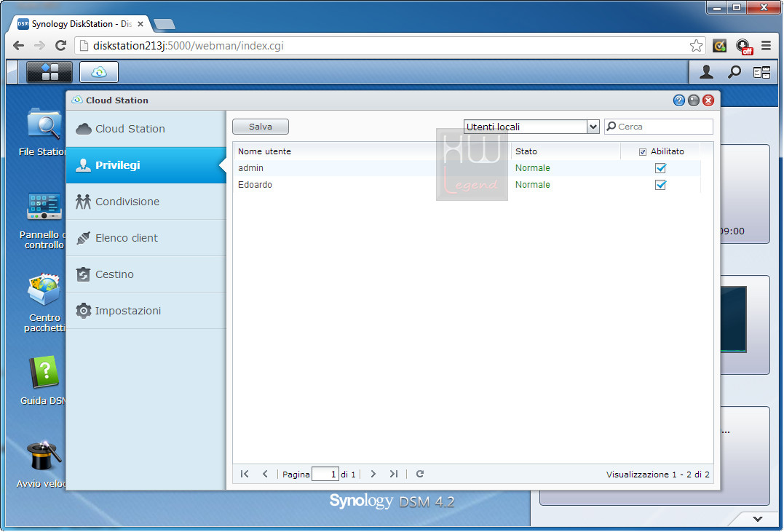Open Chrome menu hamburger icon

[766, 46]
